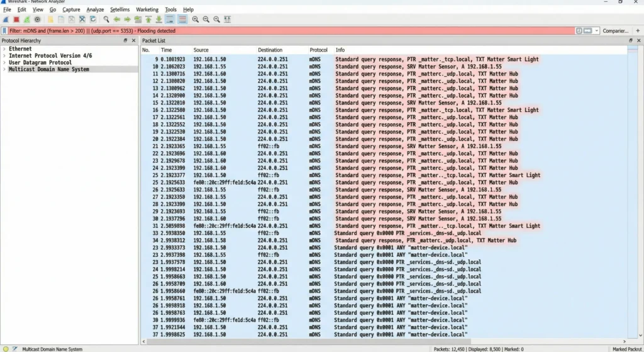Open capture options with the gear icon
Screen dimensions: 644x352
coord(37,20)
